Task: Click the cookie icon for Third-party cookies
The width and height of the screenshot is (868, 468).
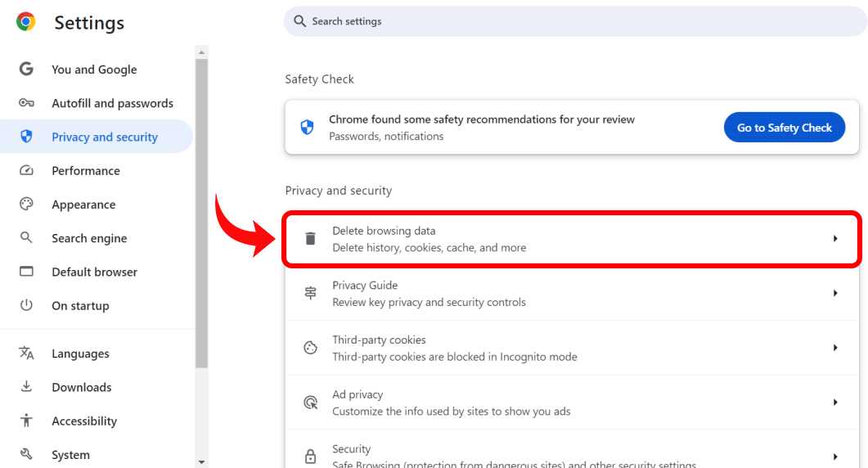Action: pyautogui.click(x=311, y=347)
